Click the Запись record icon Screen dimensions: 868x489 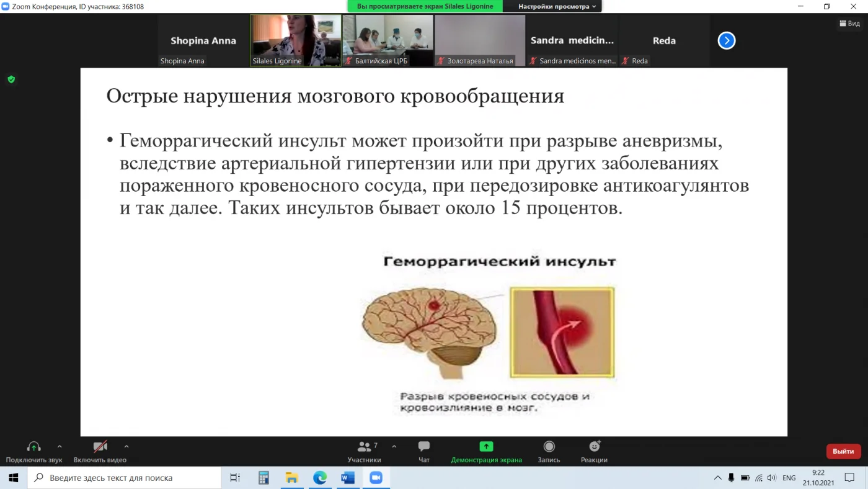pyautogui.click(x=549, y=447)
